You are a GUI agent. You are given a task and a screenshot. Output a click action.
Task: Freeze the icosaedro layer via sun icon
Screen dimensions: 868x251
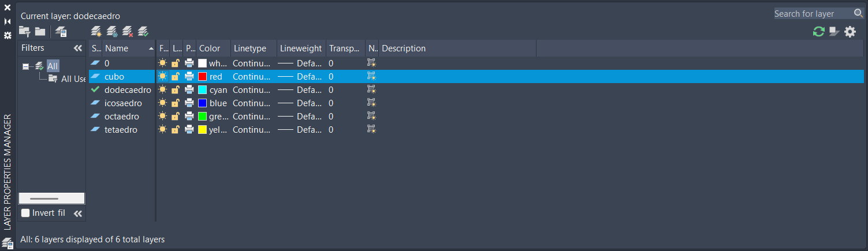pos(163,103)
